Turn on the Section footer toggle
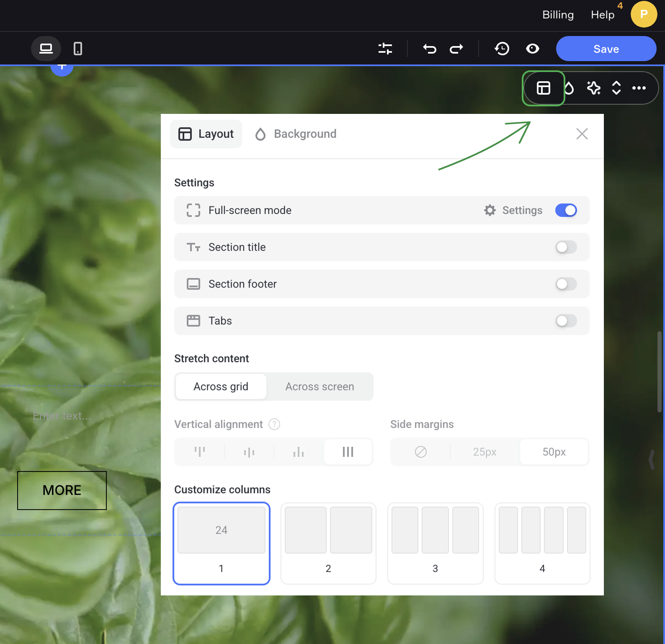This screenshot has height=644, width=665. [566, 284]
